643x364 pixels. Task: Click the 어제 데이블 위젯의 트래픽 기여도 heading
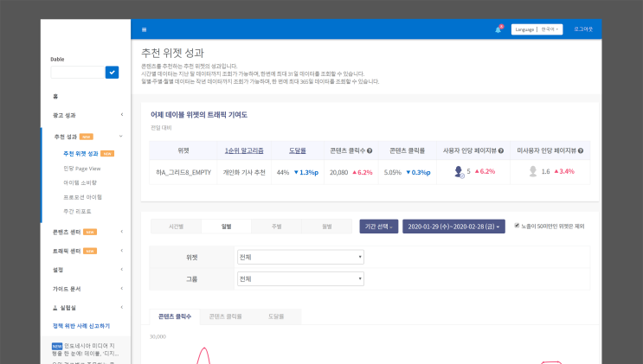pos(199,115)
